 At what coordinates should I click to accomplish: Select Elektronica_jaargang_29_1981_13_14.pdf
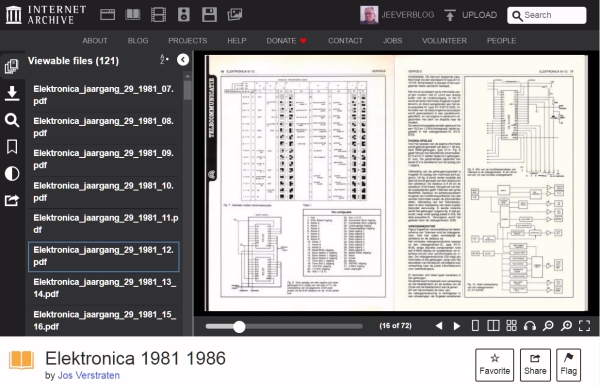tap(104, 288)
